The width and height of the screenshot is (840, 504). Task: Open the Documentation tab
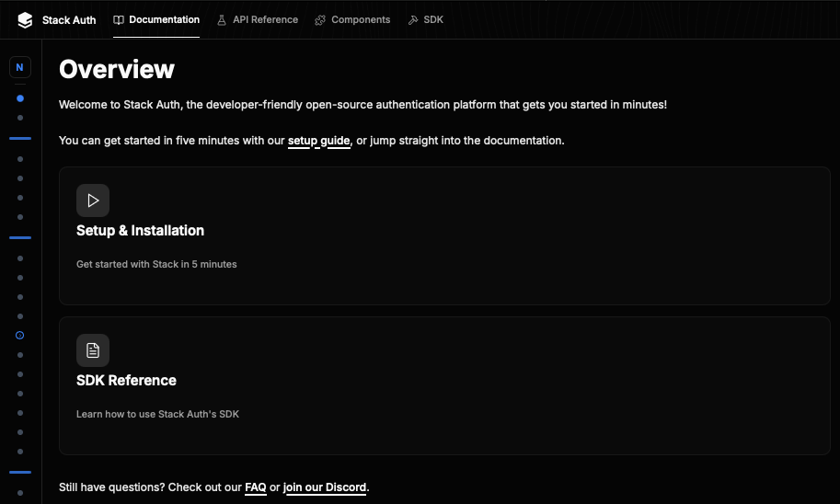pyautogui.click(x=156, y=20)
